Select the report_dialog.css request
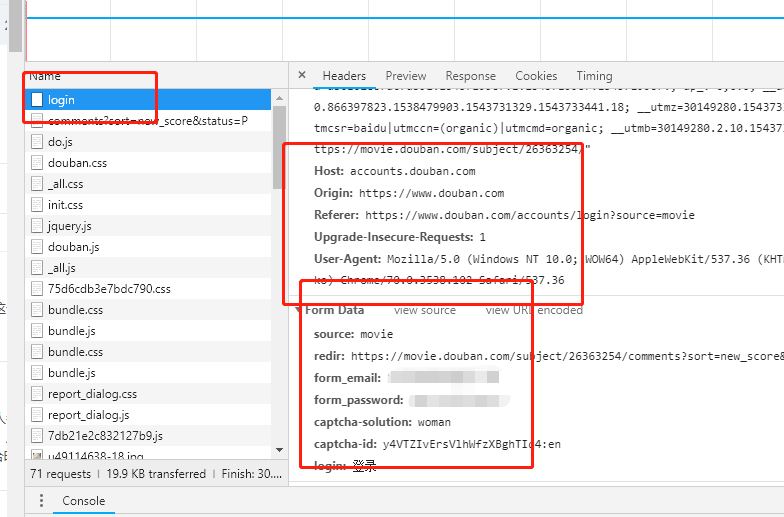The width and height of the screenshot is (784, 517). pyautogui.click(x=148, y=394)
